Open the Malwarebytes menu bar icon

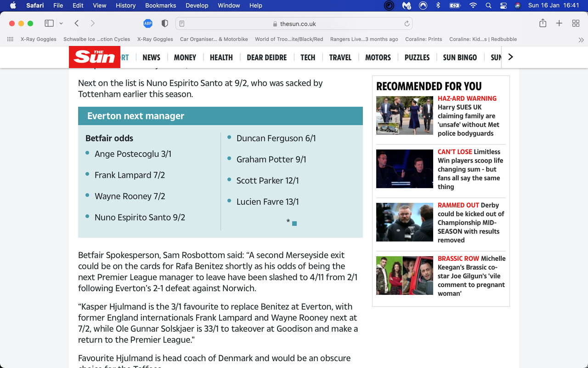pyautogui.click(x=407, y=6)
